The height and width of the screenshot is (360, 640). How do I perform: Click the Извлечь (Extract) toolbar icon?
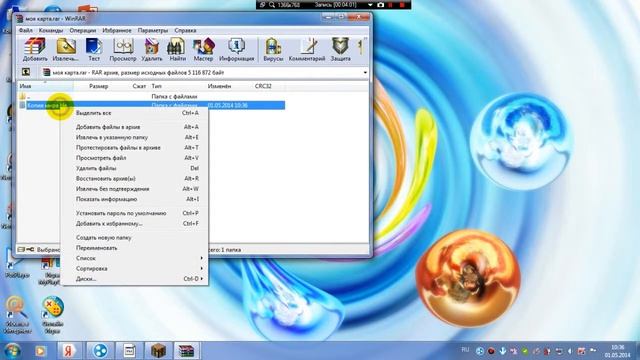click(x=66, y=49)
